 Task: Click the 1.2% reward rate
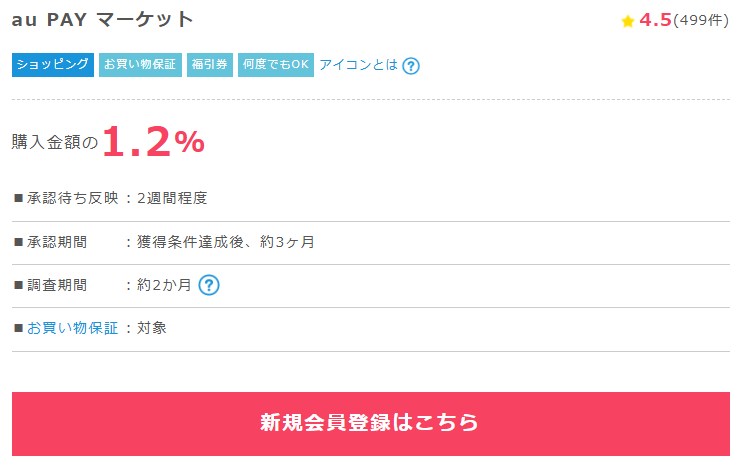[153, 142]
